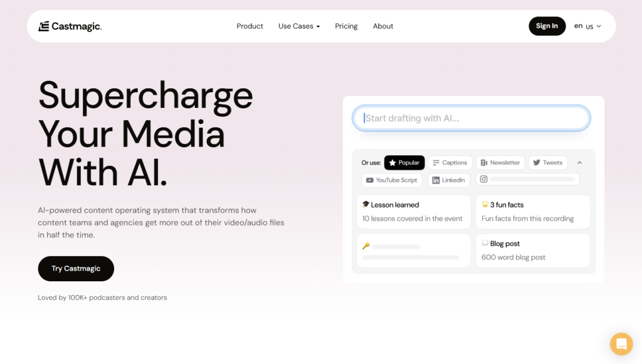The width and height of the screenshot is (642, 364).
Task: Expand the Use Cases menu
Action: coord(299,26)
